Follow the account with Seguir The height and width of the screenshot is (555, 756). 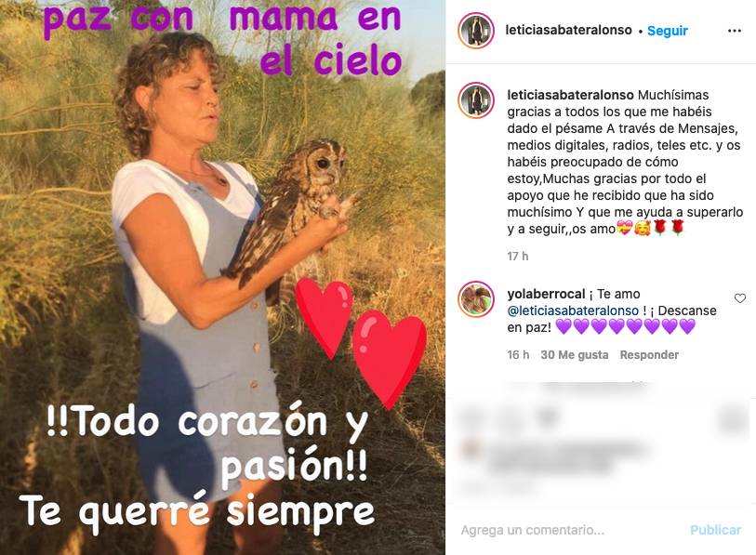[668, 31]
